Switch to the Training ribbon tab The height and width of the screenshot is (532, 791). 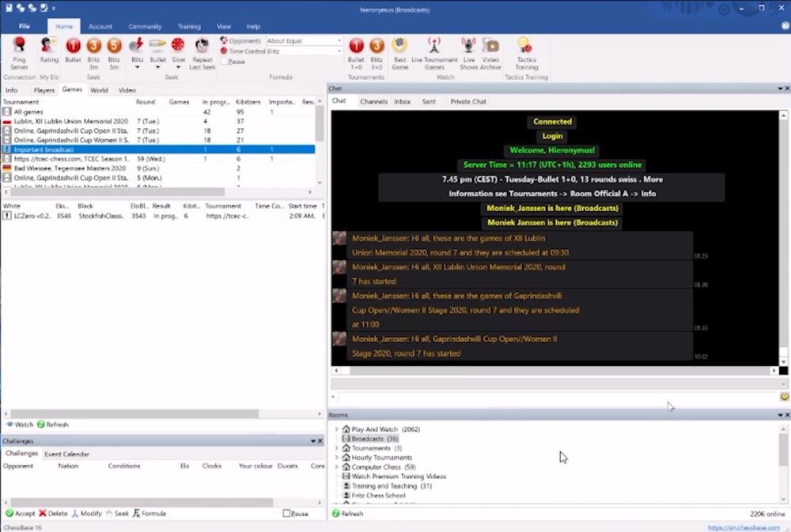(188, 27)
